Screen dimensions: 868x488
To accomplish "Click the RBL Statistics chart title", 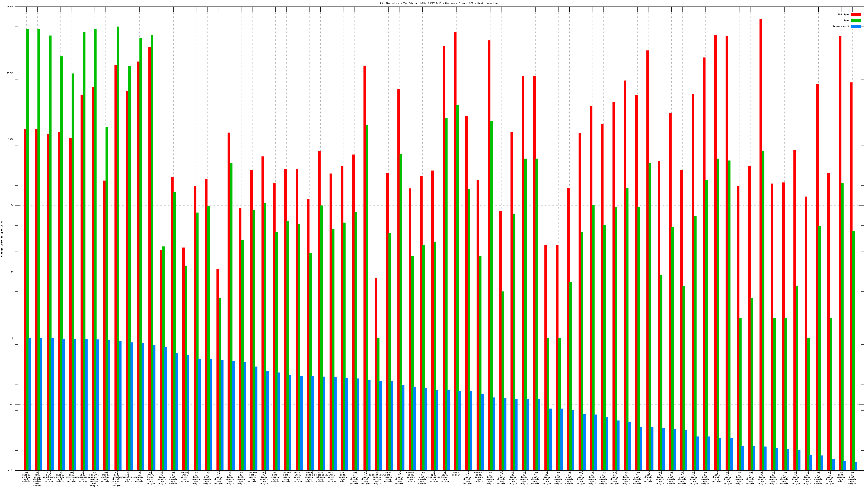I will coord(439,3).
